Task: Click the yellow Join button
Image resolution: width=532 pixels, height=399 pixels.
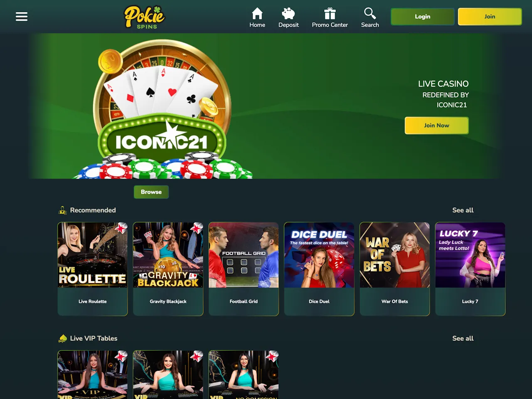Action: point(490,17)
